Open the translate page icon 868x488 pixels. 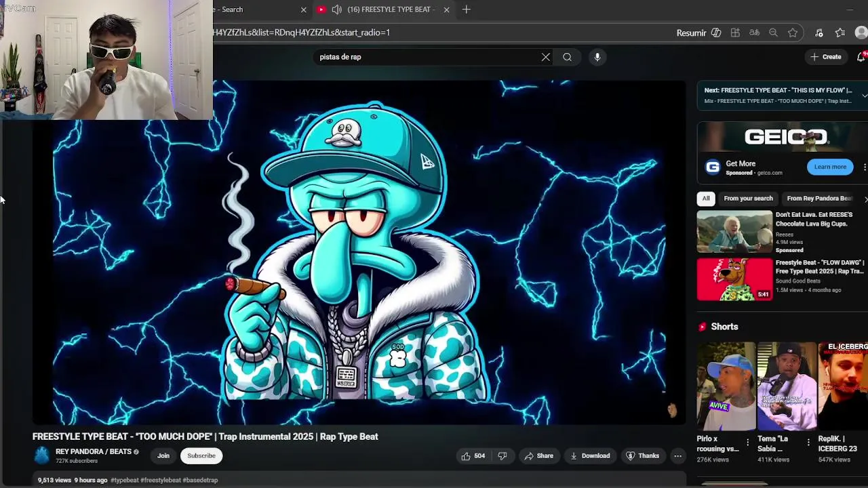pyautogui.click(x=754, y=33)
